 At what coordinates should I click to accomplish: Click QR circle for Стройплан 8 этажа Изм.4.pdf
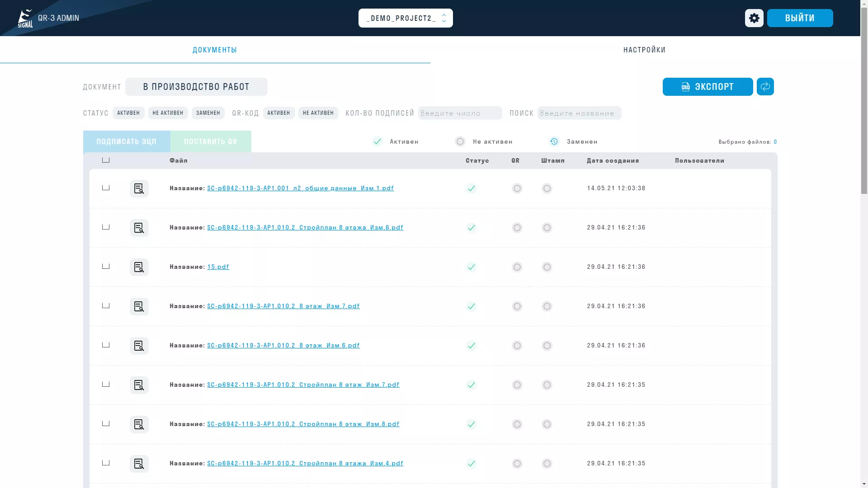pyautogui.click(x=517, y=464)
